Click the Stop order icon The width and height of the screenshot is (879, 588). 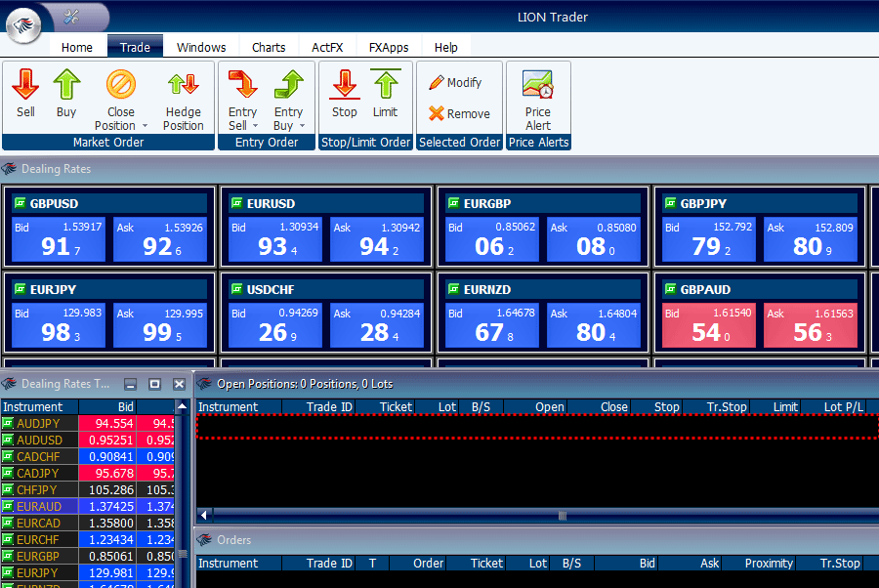(344, 84)
